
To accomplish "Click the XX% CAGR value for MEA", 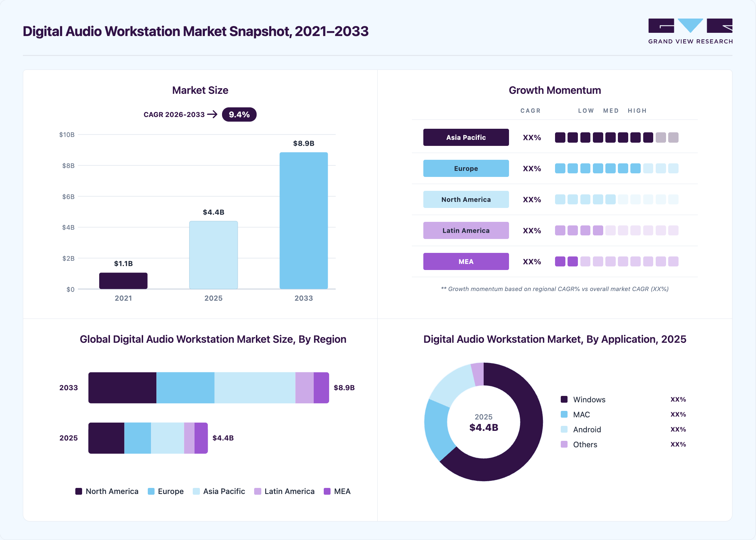I will click(532, 262).
